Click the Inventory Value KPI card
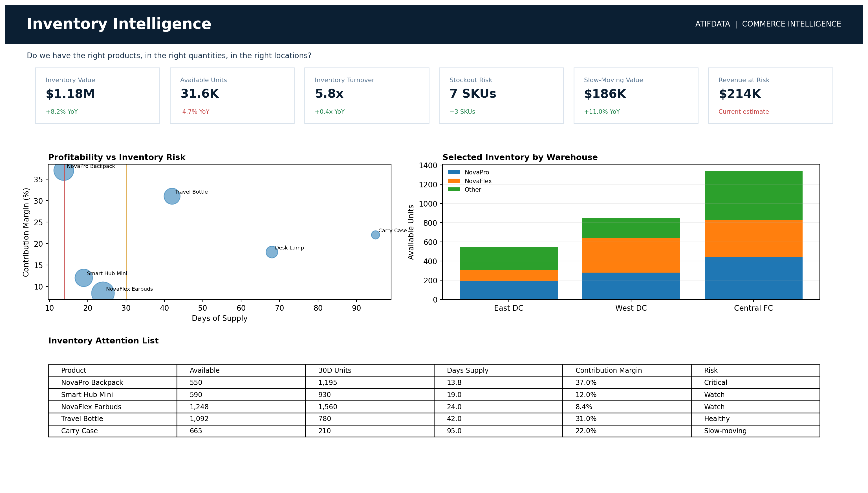Screen dimensions: 868x493 97,95
